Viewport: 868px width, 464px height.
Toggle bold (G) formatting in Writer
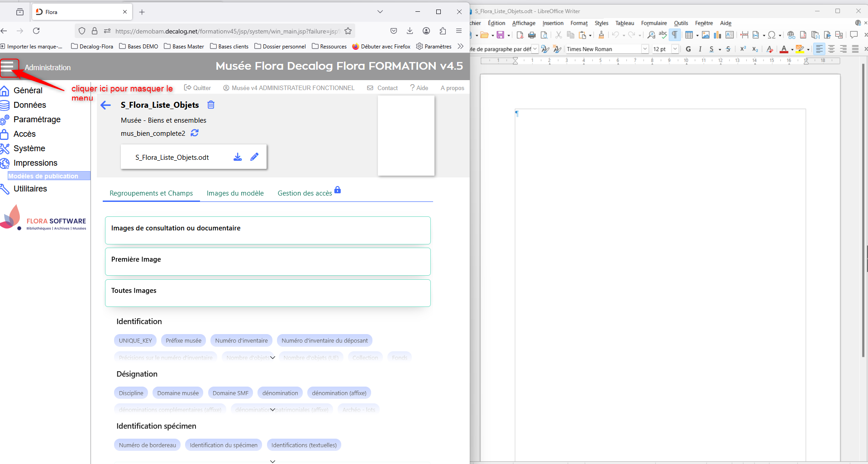pos(688,49)
